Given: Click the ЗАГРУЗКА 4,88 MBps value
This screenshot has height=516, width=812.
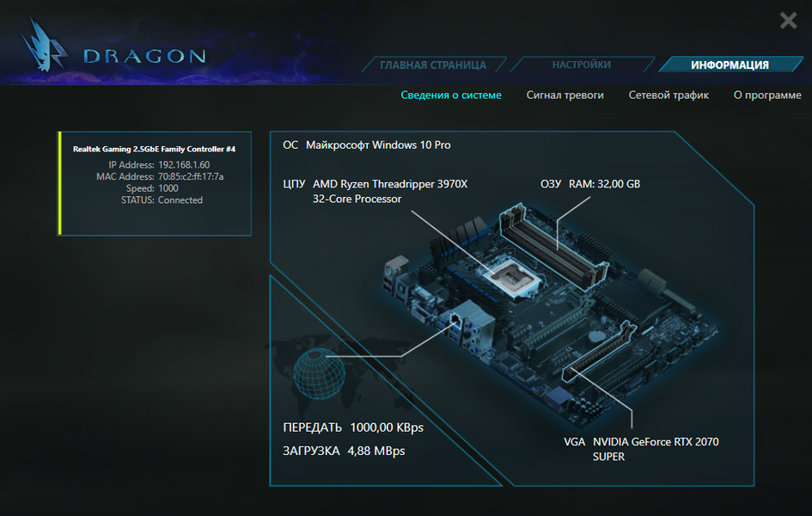Looking at the screenshot, I should [376, 451].
